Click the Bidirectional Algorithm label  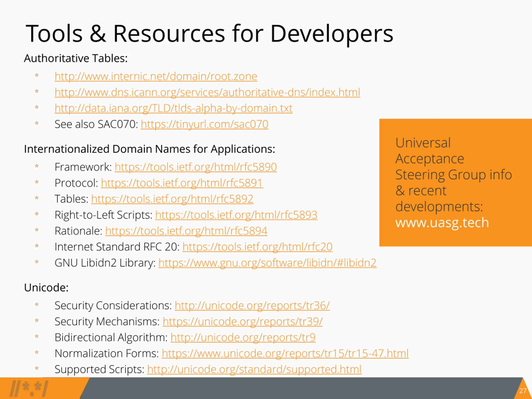coord(111,338)
